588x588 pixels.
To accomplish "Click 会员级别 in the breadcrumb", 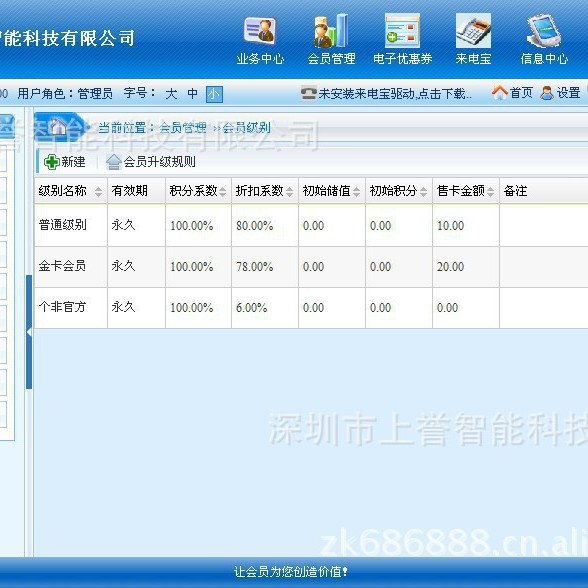I will pos(246,128).
